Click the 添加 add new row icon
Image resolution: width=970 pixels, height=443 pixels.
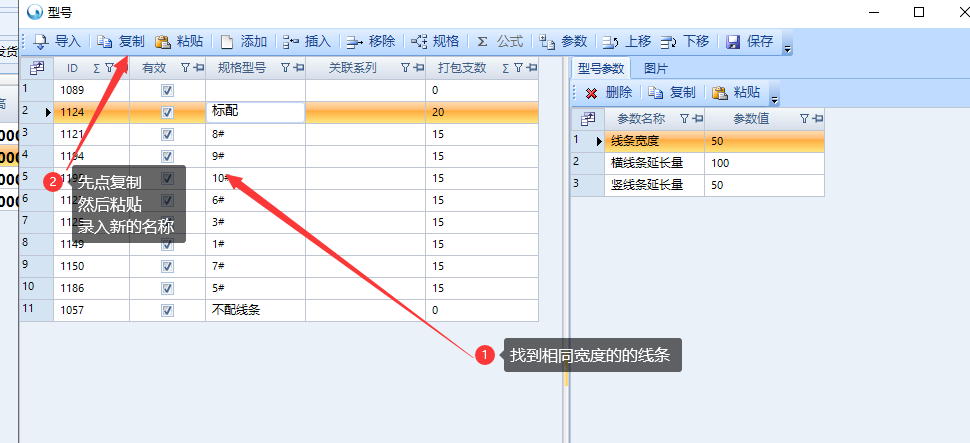227,42
